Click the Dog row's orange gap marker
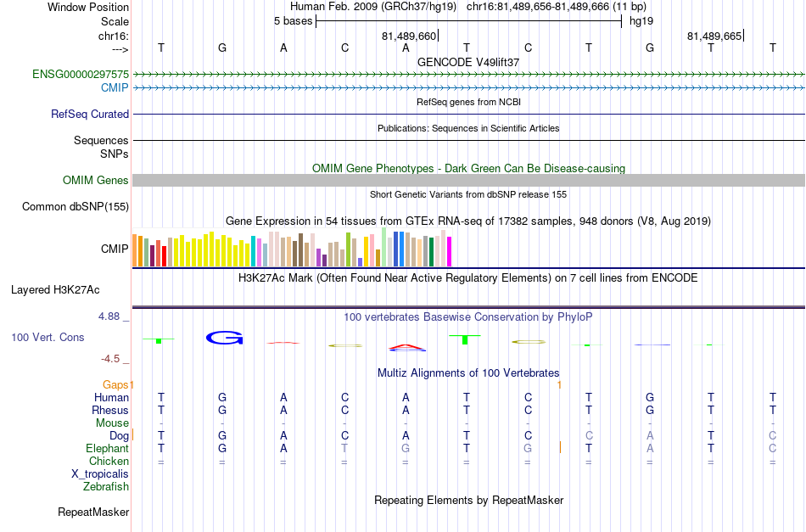This screenshot has height=532, width=806. [x=132, y=435]
